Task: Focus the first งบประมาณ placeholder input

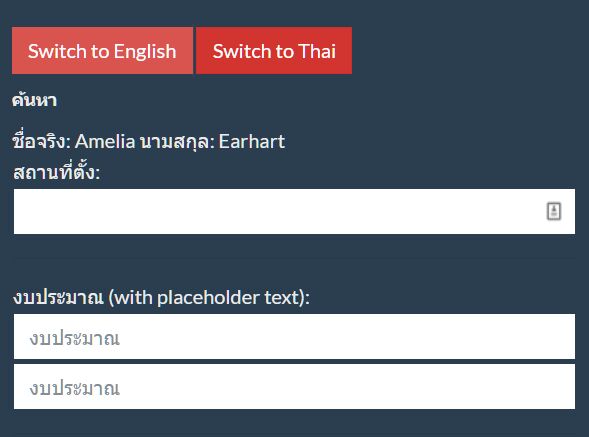Action: tap(294, 337)
